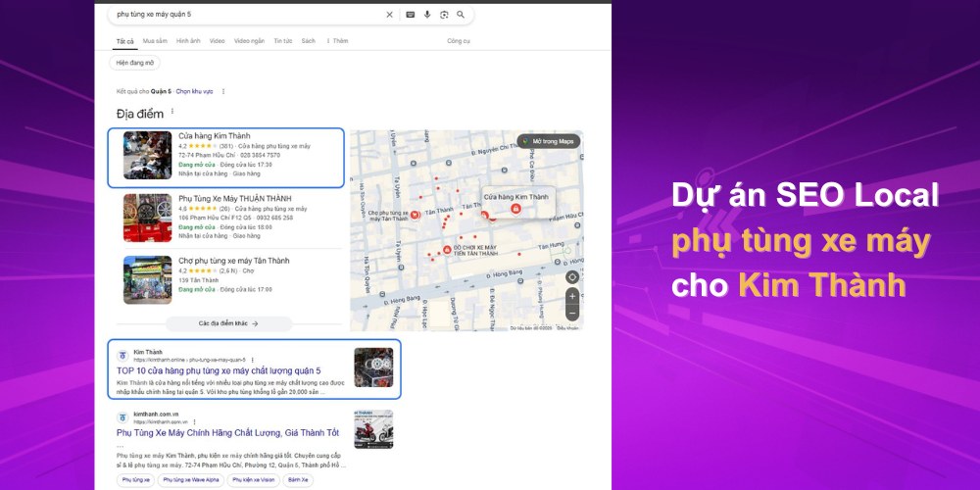The width and height of the screenshot is (980, 490).
Task: Open Cửa hàng Kim Thành listing title
Action: (215, 135)
